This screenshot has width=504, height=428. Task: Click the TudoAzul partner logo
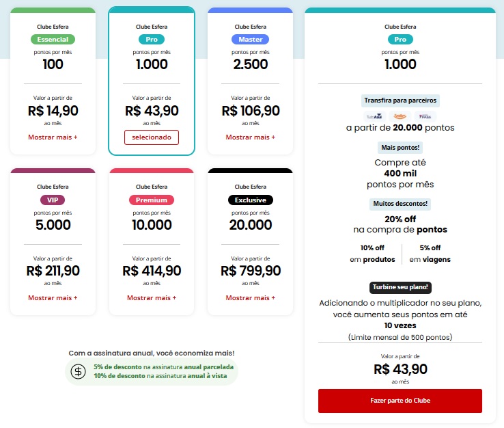coord(375,116)
